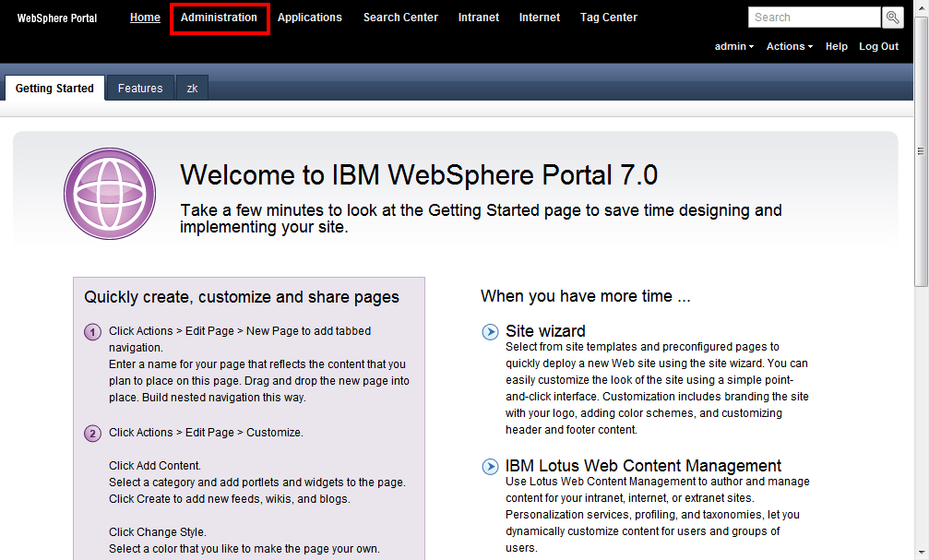Click the 'Click Change Style.' text
The width and height of the screenshot is (929, 560).
coord(158,532)
